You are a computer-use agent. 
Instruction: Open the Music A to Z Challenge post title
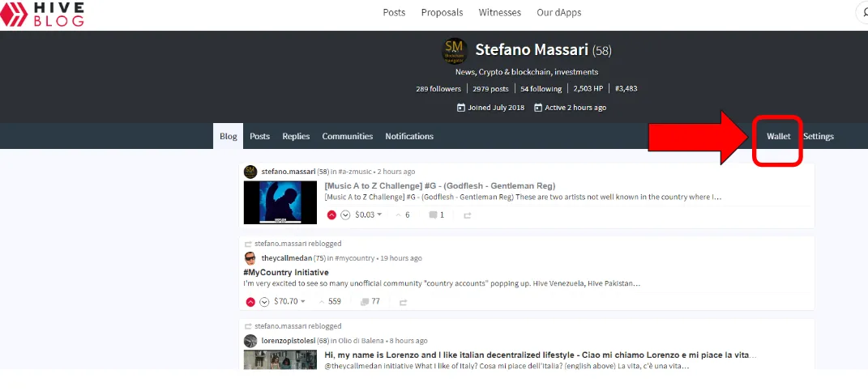point(439,186)
